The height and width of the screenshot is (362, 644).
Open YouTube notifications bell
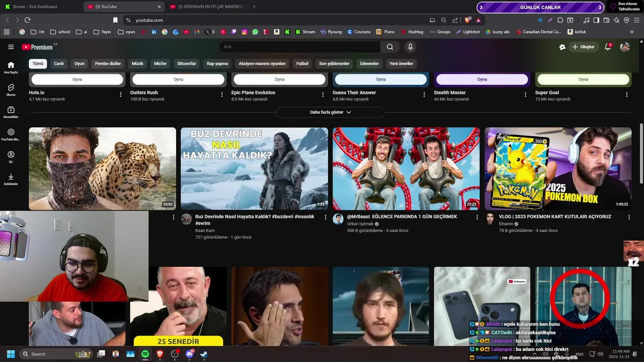608,47
